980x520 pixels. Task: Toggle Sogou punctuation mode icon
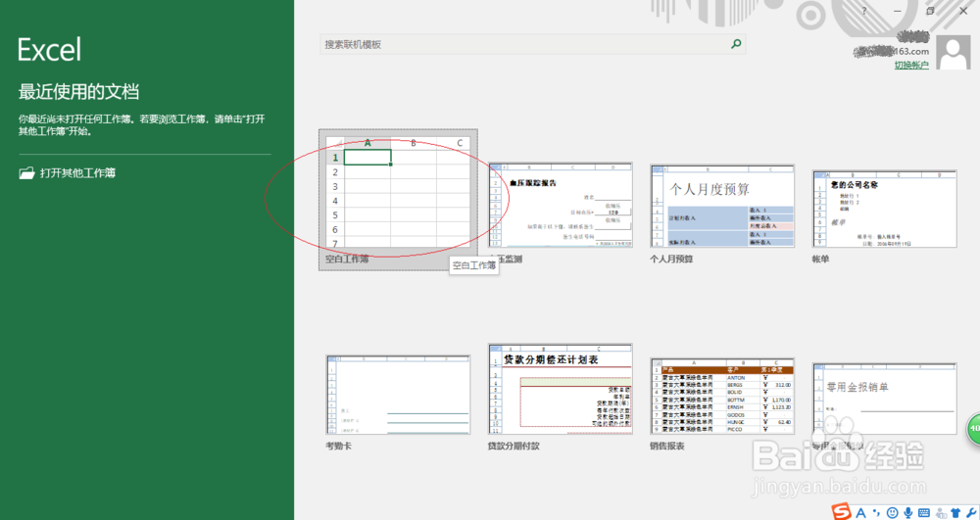click(876, 512)
